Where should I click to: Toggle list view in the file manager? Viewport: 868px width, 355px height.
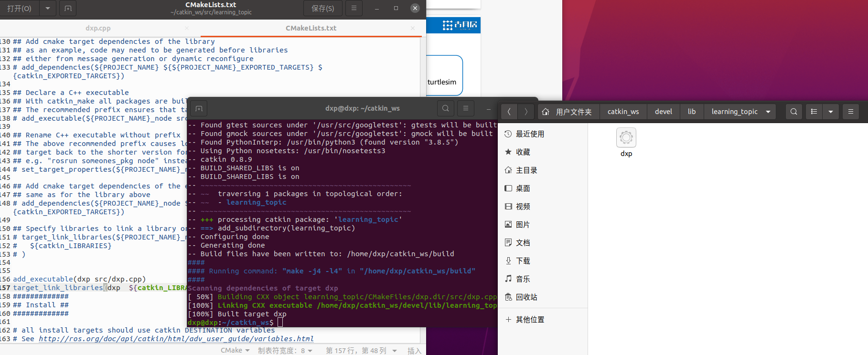pyautogui.click(x=814, y=112)
